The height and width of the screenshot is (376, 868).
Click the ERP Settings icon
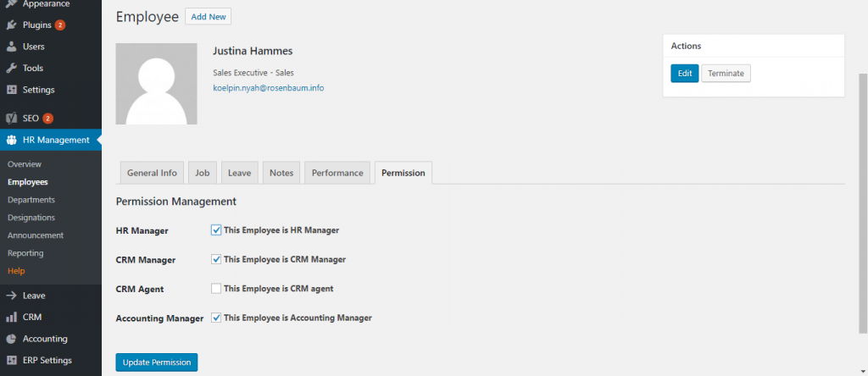tap(11, 361)
